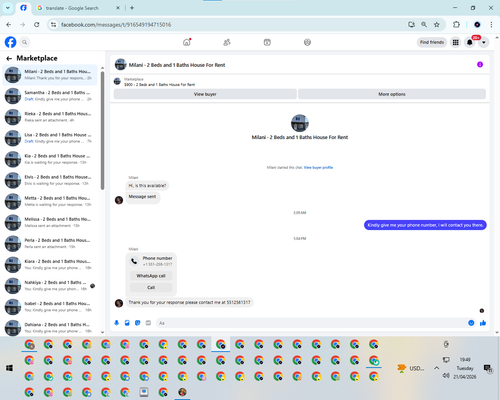Switch to the Facebook browser tab
This screenshot has width=500, height=400.
point(23,8)
